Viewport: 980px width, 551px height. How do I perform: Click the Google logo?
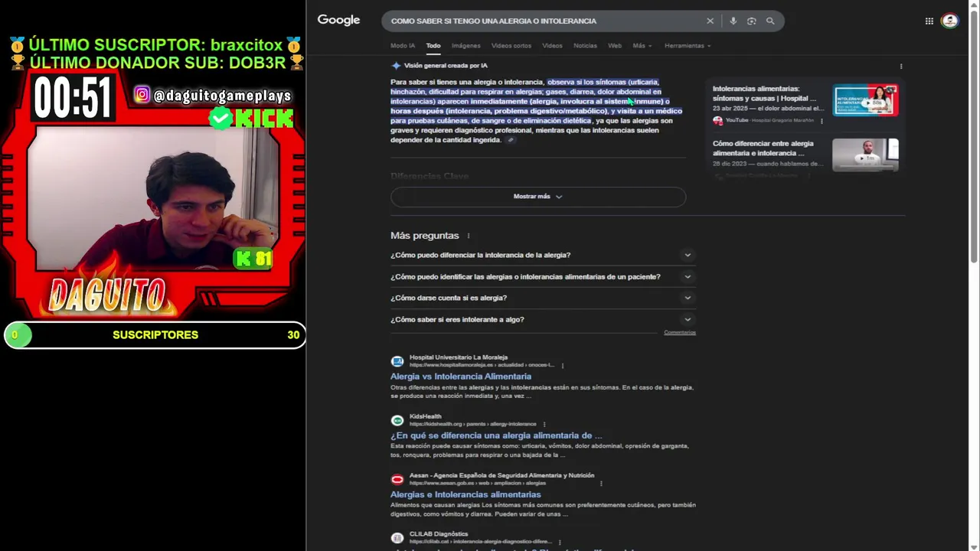(x=338, y=21)
